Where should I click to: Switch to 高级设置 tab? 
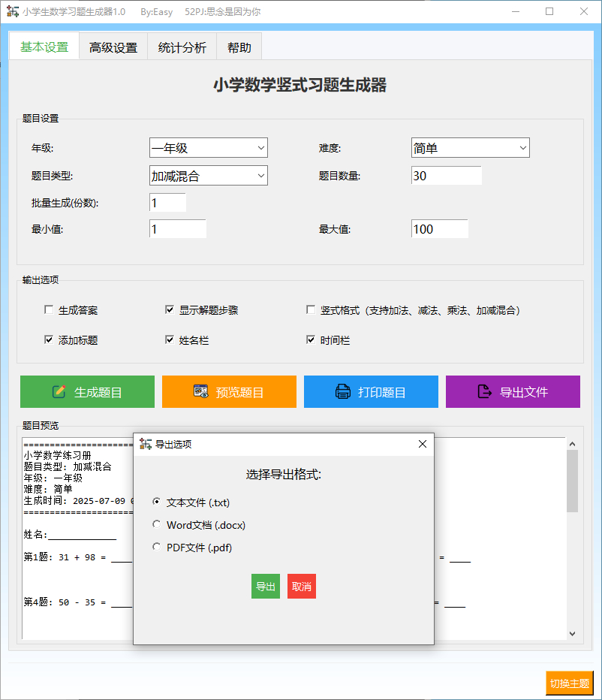tap(113, 47)
